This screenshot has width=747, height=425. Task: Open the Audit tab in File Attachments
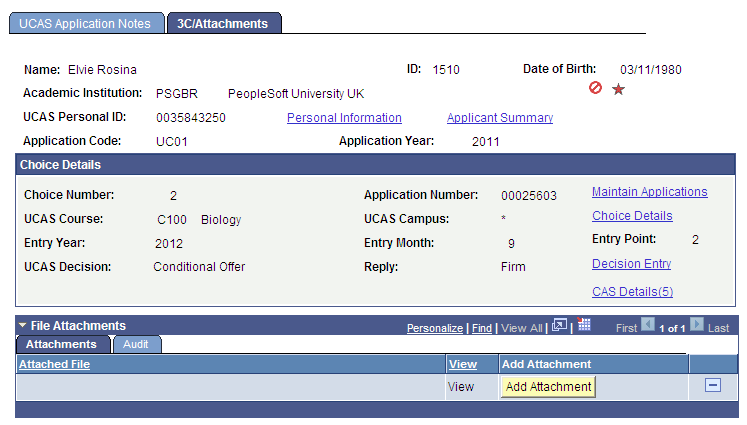pyautogui.click(x=137, y=344)
